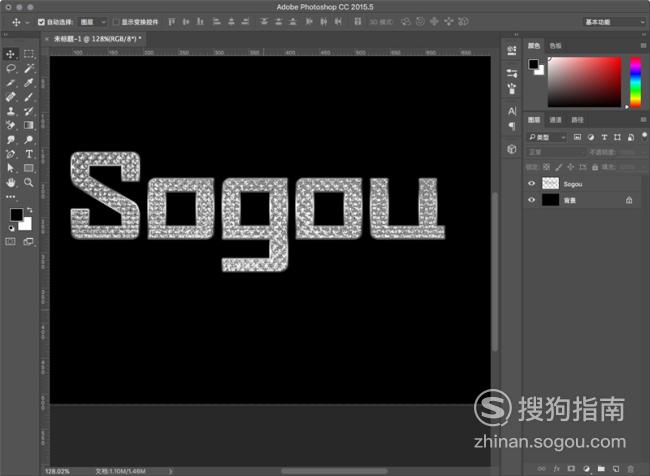
Task: Add a layer mask
Action: pyautogui.click(x=571, y=469)
